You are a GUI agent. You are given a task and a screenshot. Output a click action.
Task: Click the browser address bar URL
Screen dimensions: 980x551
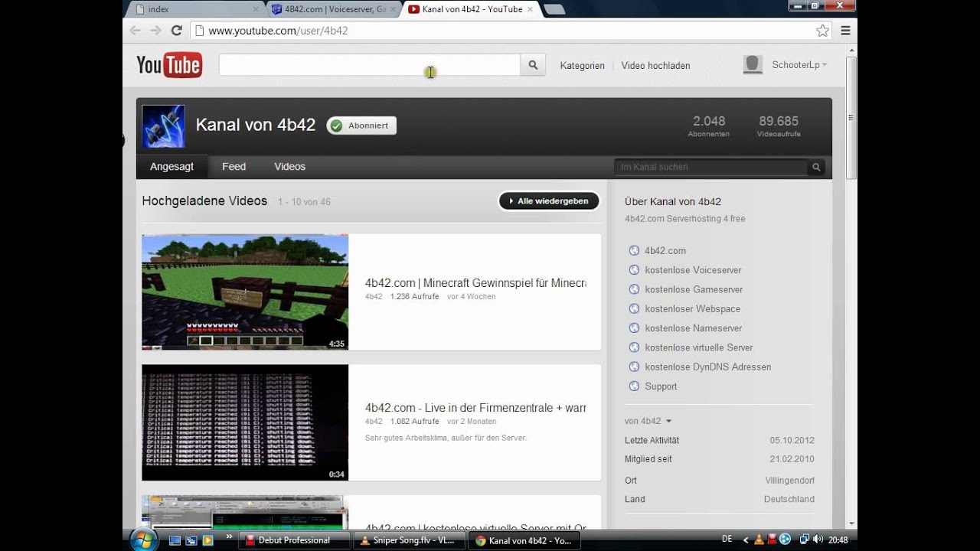tap(278, 31)
